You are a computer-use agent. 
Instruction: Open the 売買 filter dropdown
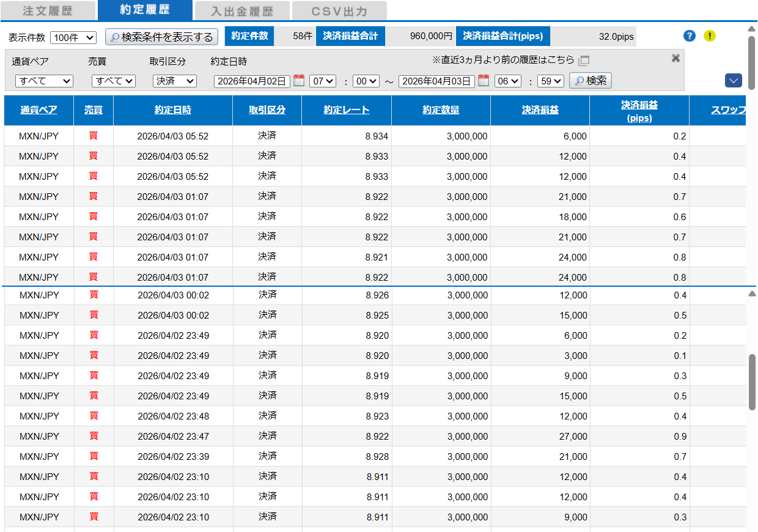click(113, 81)
